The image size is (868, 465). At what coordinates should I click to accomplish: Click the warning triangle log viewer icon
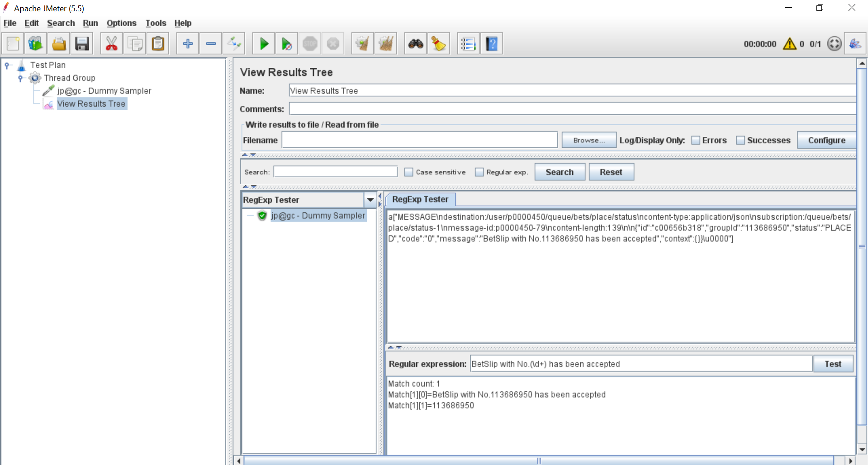(x=790, y=44)
